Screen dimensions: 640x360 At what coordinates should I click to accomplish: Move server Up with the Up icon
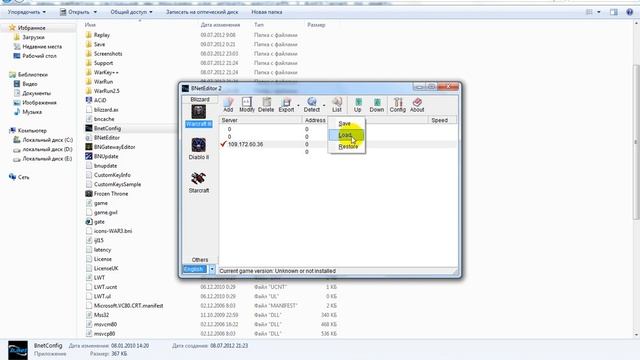click(x=358, y=105)
